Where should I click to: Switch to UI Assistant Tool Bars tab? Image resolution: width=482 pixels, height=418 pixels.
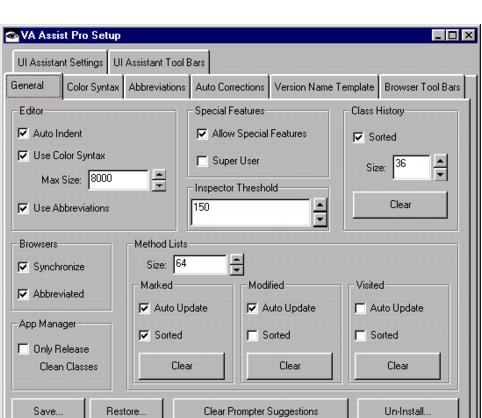pyautogui.click(x=159, y=62)
